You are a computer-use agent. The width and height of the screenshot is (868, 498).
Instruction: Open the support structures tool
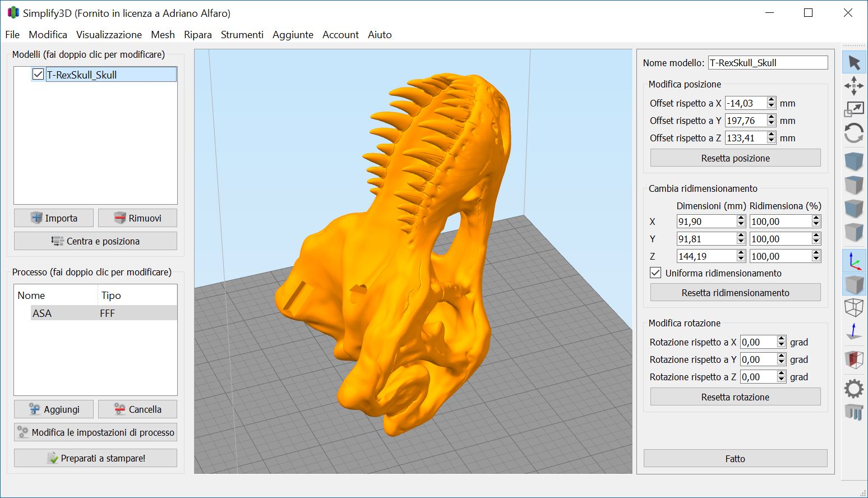point(854,412)
